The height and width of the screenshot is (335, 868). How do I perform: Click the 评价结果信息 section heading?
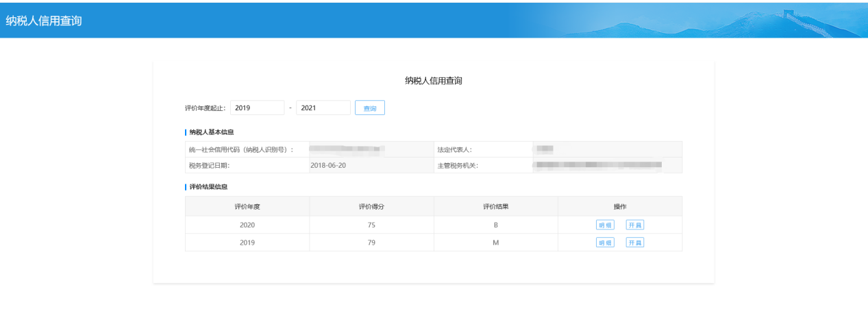pos(209,186)
